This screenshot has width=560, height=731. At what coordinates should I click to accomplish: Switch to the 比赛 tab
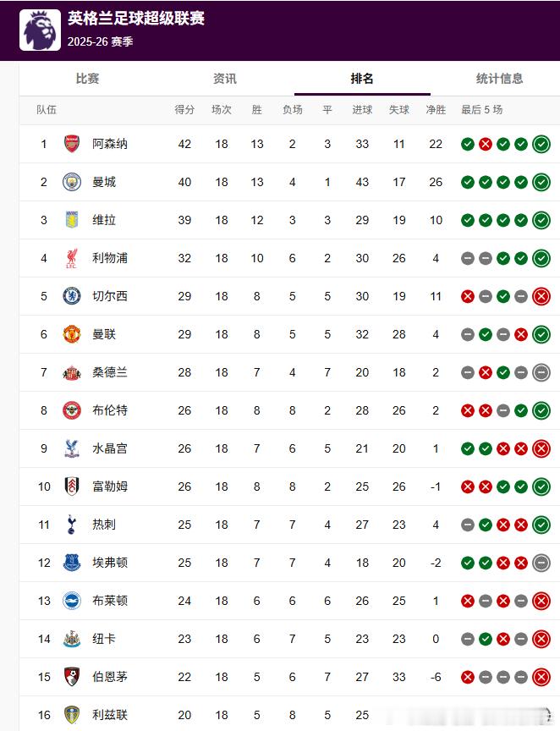pyautogui.click(x=87, y=79)
